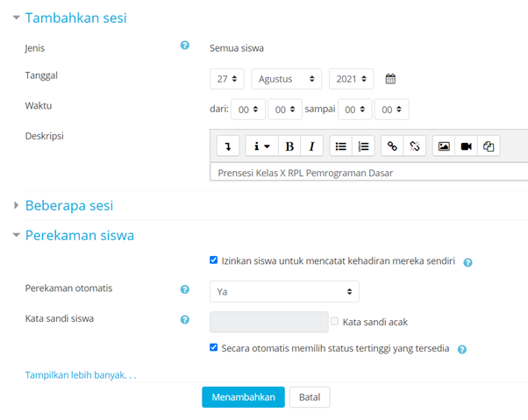Click the 'Tampilkan lebih banyak' link
This screenshot has height=420, width=528.
pyautogui.click(x=81, y=375)
